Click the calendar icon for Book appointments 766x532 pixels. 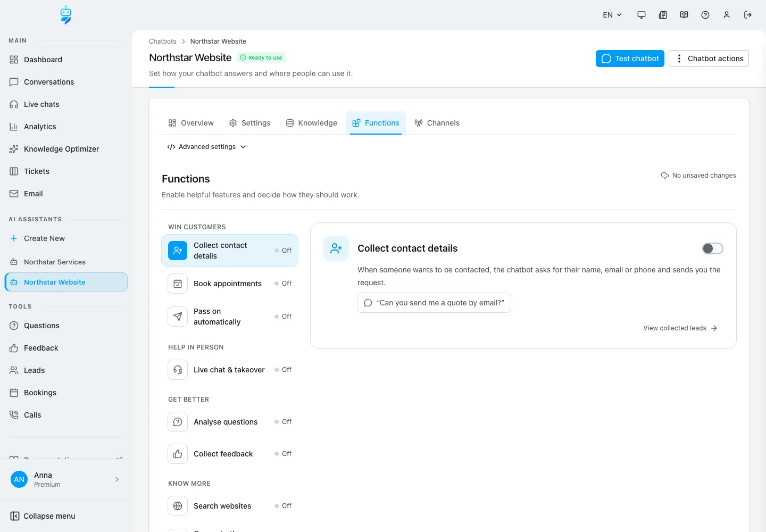pyautogui.click(x=178, y=284)
